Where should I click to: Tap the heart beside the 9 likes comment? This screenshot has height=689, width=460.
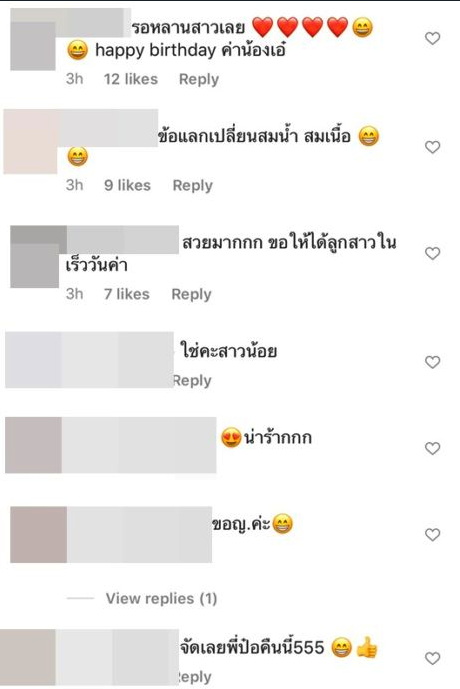point(432,147)
